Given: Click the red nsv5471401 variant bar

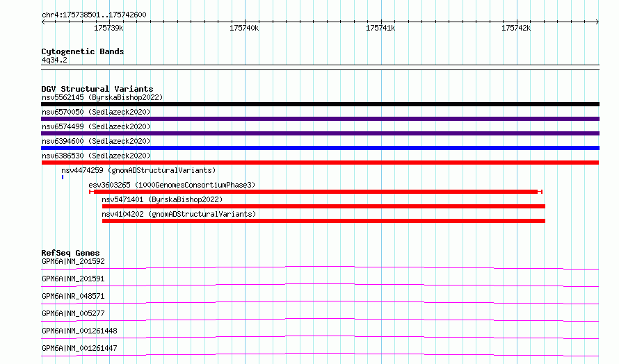Looking at the screenshot, I should [x=323, y=206].
